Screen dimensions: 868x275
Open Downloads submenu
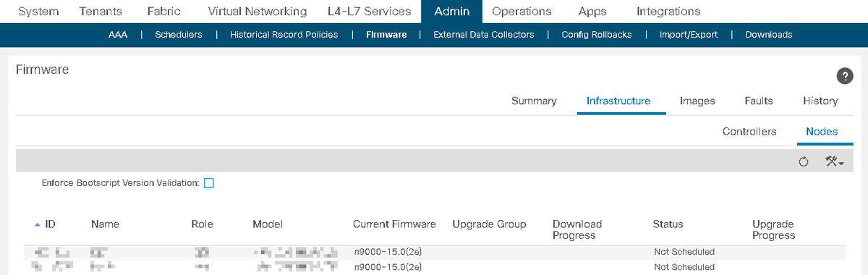pyautogui.click(x=769, y=35)
